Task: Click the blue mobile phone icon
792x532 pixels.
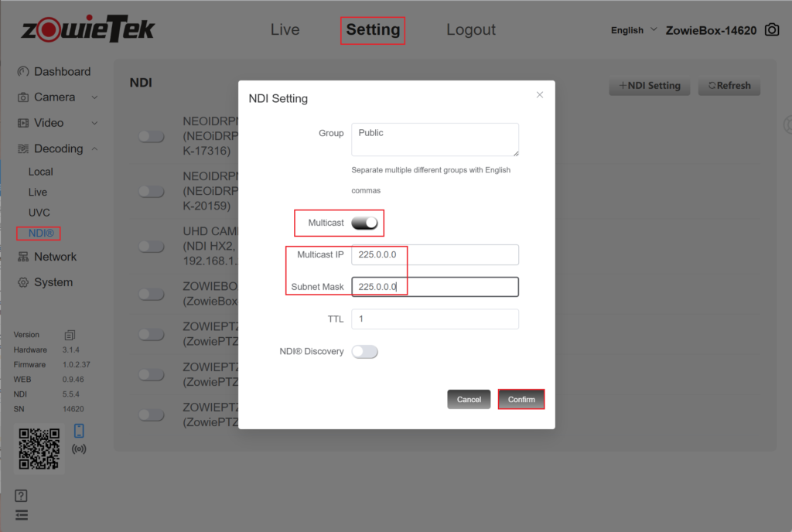Action: click(79, 431)
